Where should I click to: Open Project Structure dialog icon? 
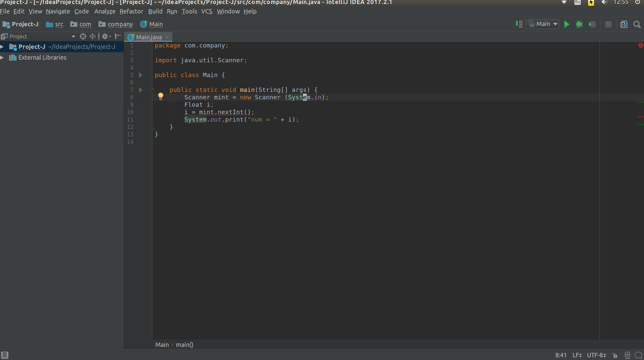(624, 24)
